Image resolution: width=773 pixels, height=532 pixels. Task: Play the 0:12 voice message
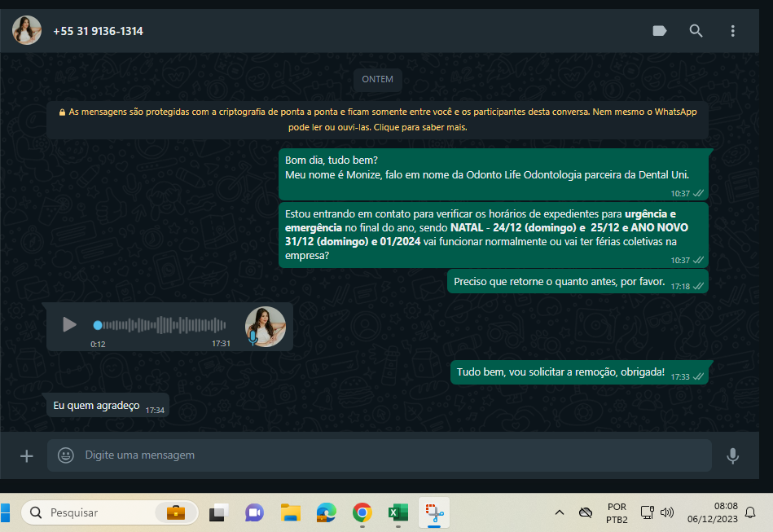69,324
